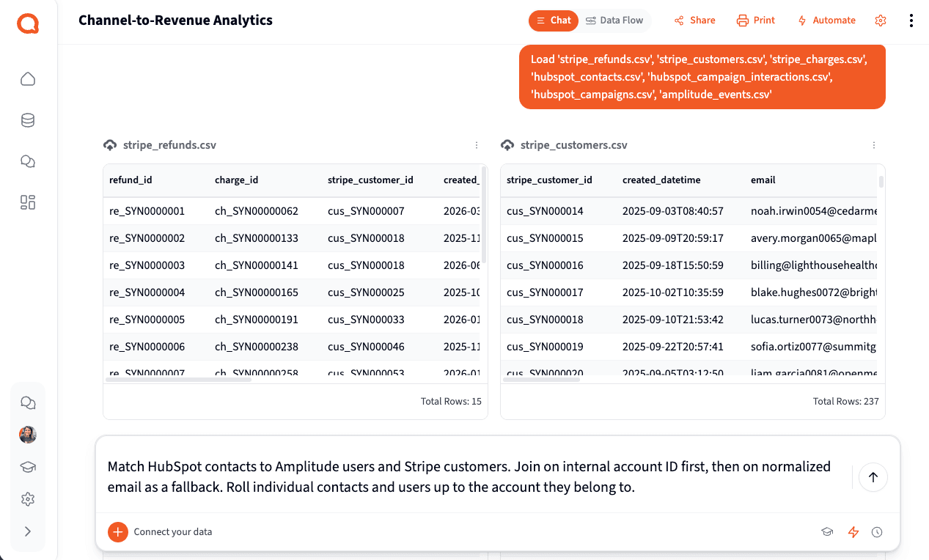Click the stripe_refunds.csv upload cloud icon
Screen dimensions: 929x560
tap(110, 145)
